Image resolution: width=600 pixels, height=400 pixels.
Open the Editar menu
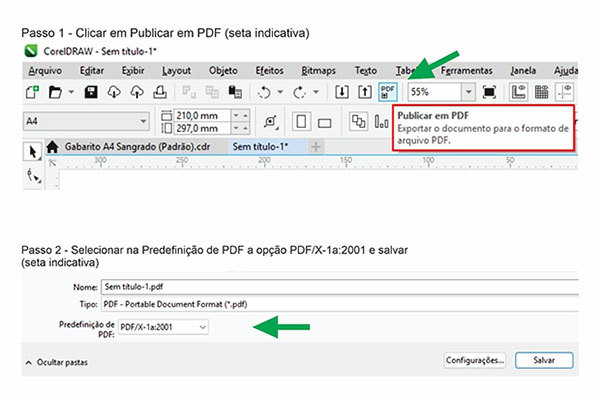[x=92, y=71]
